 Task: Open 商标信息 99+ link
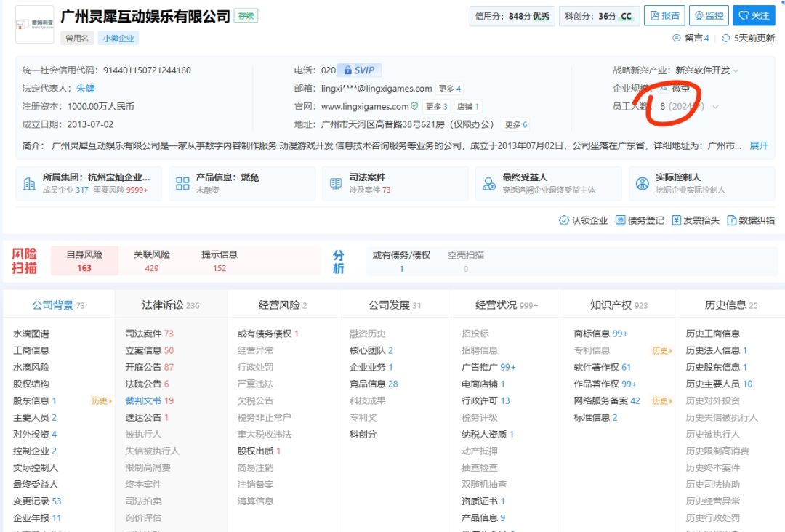click(x=601, y=334)
